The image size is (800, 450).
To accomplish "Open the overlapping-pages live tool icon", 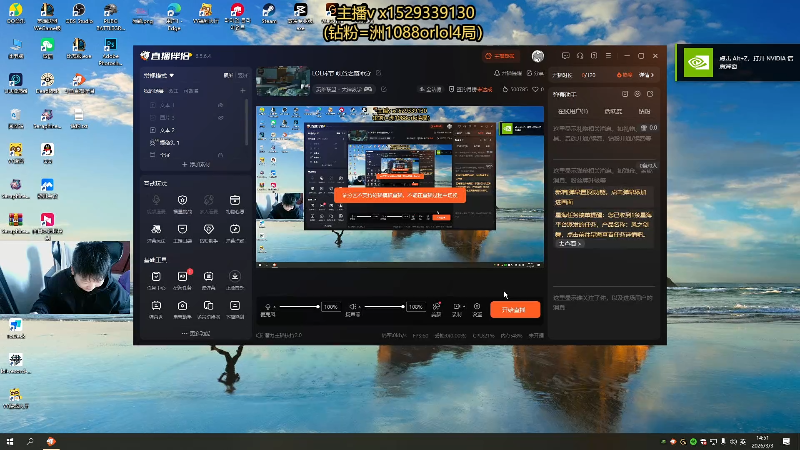I will click(x=208, y=305).
